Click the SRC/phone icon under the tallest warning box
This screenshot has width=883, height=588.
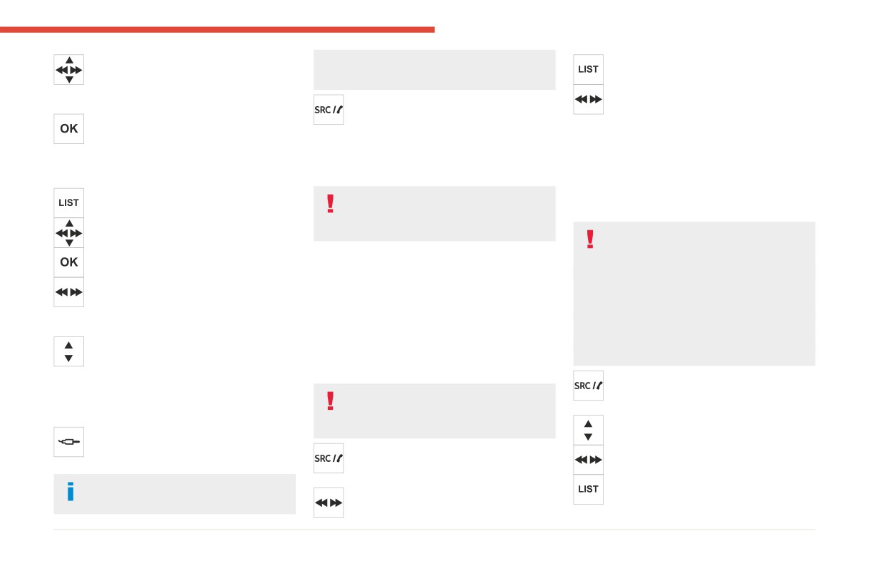coord(589,386)
